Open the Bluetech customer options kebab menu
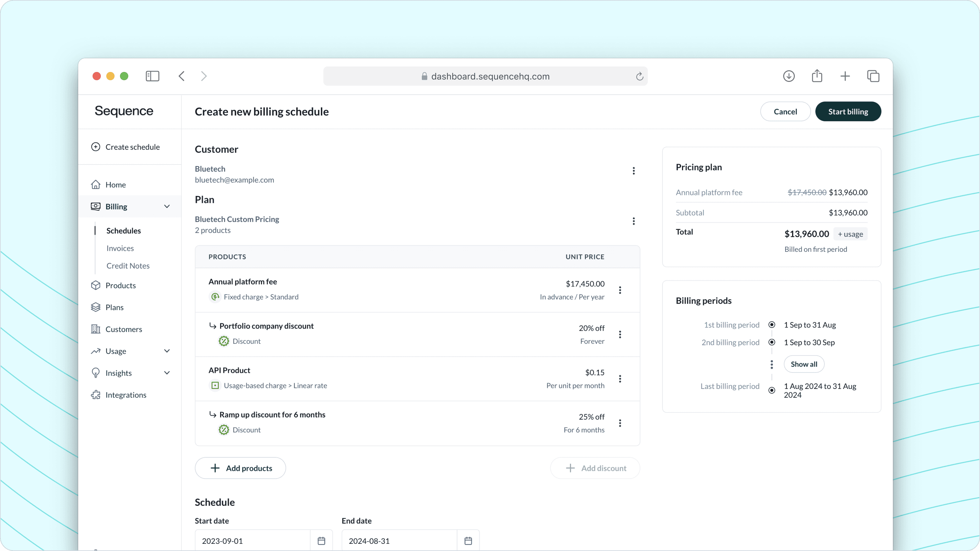 click(x=633, y=171)
